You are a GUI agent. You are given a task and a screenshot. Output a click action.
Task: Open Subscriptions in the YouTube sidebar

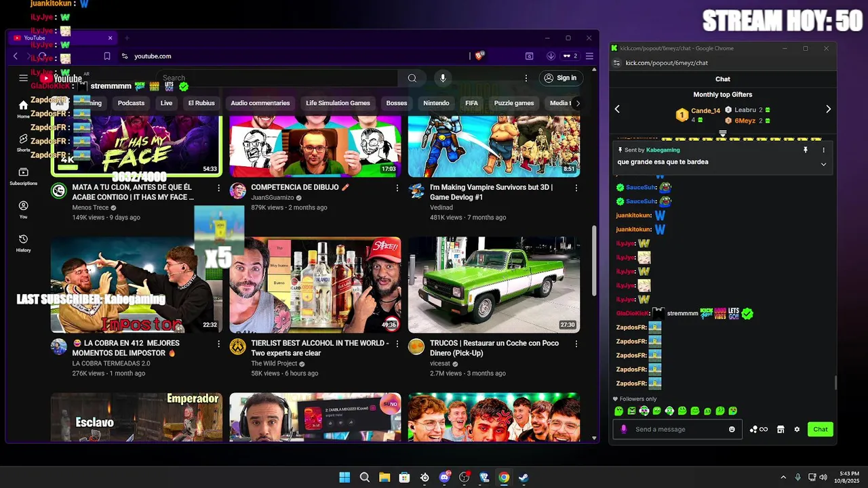[x=24, y=176]
